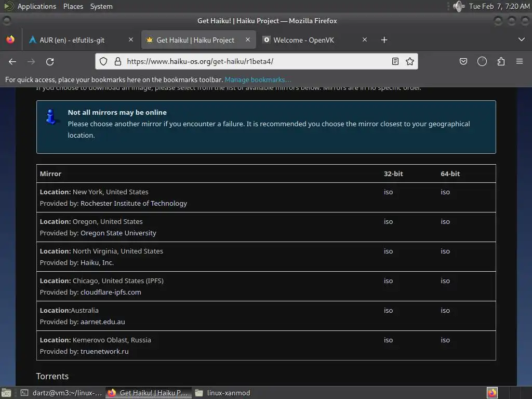Download 64-bit iso from Australia mirror
Viewport: 532px width, 399px height.
point(445,311)
